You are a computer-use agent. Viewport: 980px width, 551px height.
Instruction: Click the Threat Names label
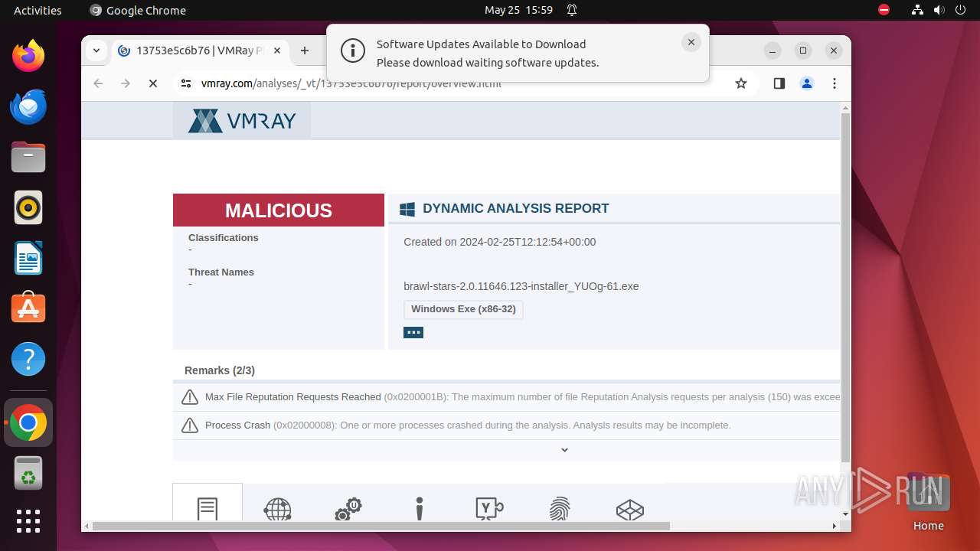point(221,272)
